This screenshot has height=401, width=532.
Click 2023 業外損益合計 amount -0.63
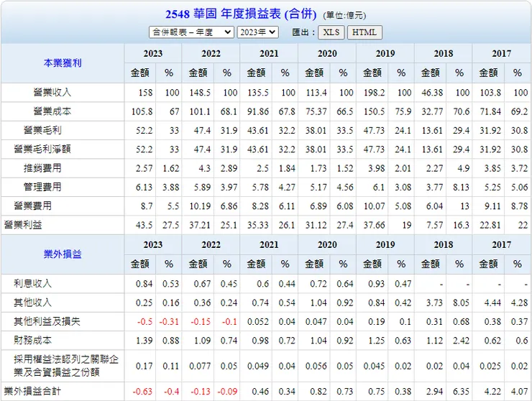tap(142, 392)
